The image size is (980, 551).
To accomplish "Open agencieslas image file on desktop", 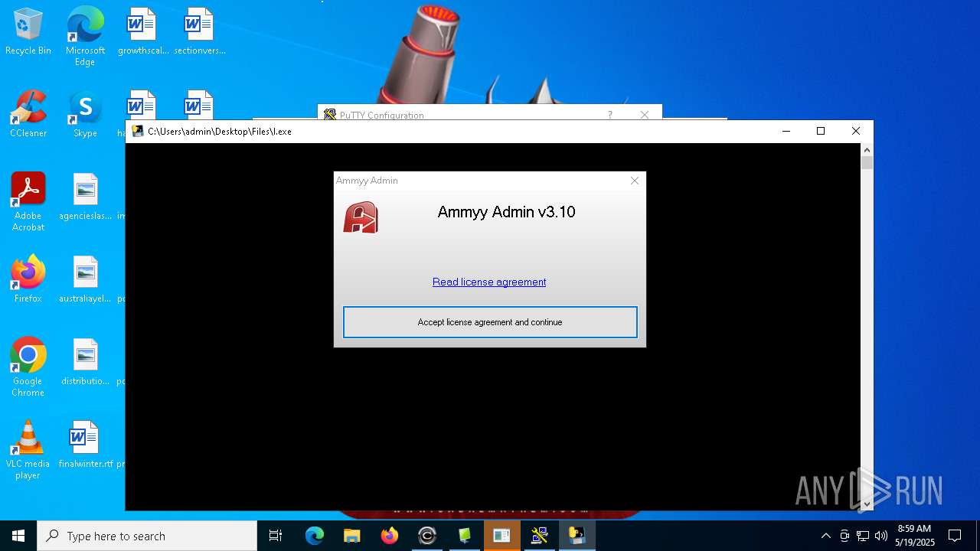I will [85, 197].
